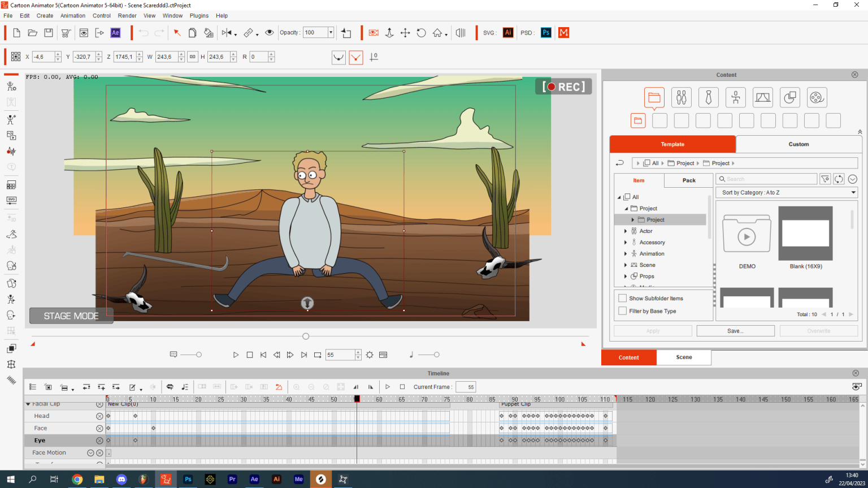Click the Play button under stage

(236, 355)
